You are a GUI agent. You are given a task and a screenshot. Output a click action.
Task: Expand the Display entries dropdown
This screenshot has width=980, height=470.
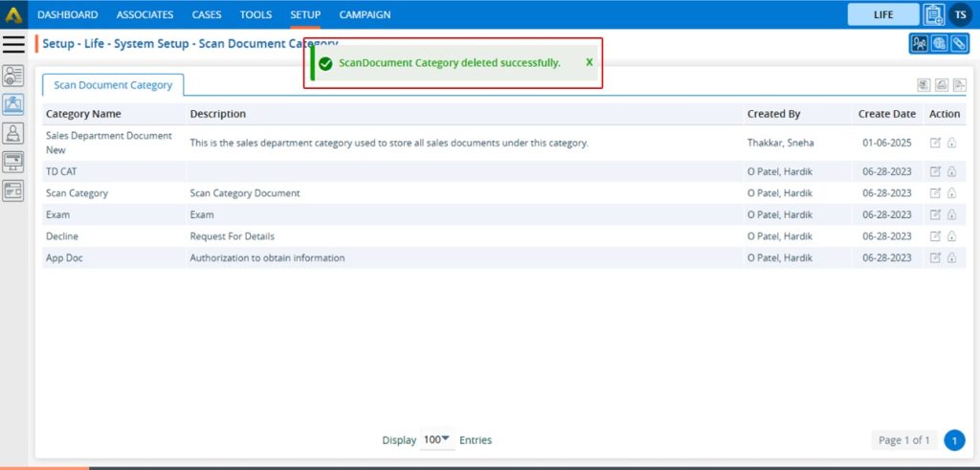[x=437, y=439]
